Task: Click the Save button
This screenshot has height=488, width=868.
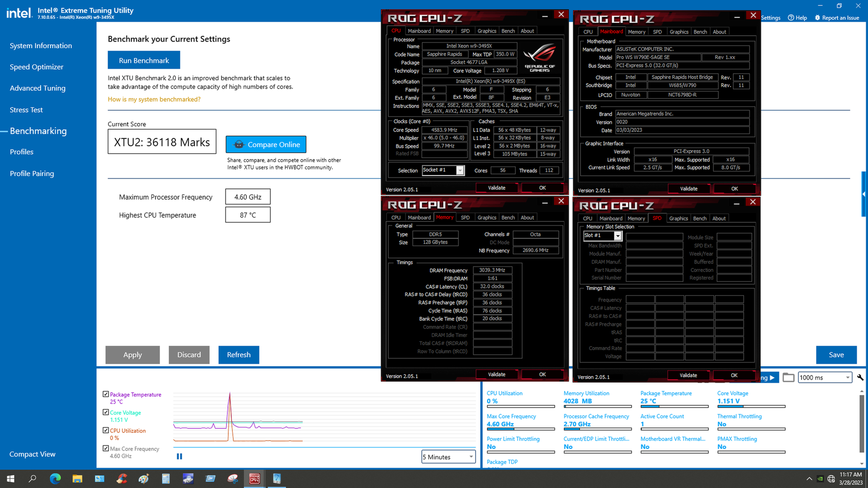Action: (836, 355)
